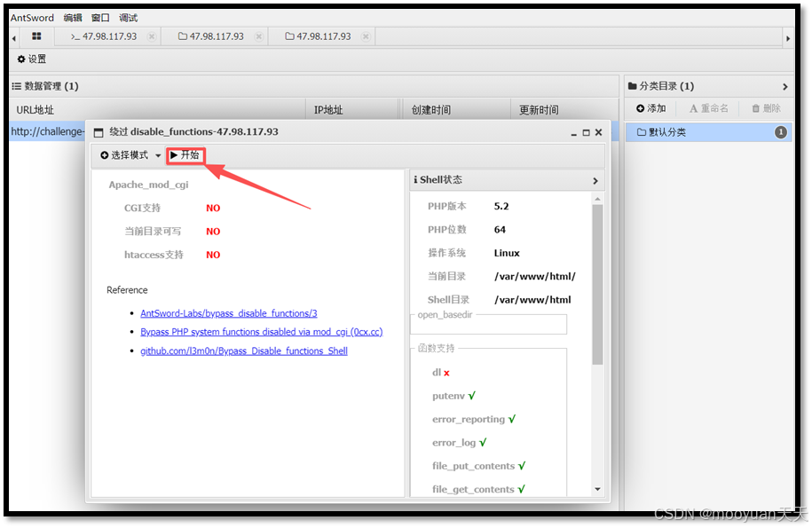Collapse the Shell状态 panel chevron
Image resolution: width=812 pixels, height=528 pixels.
[x=595, y=181]
